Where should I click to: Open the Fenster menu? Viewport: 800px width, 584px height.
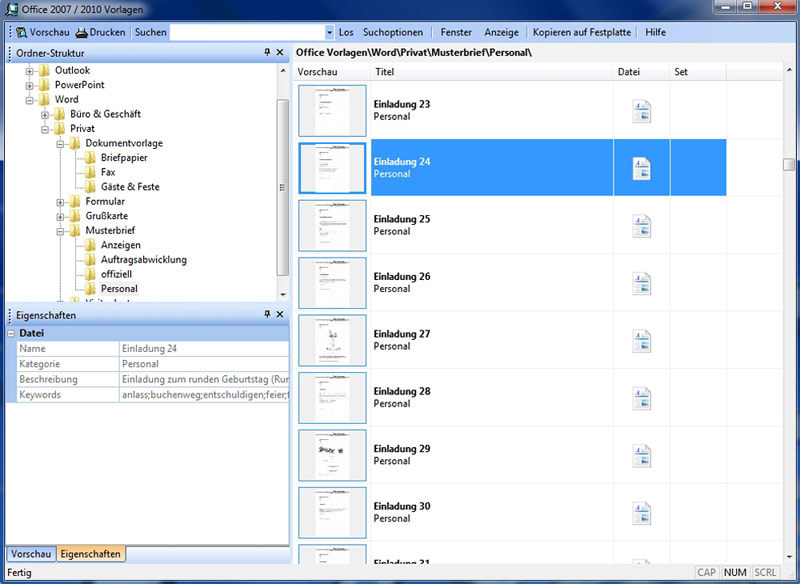(x=456, y=32)
